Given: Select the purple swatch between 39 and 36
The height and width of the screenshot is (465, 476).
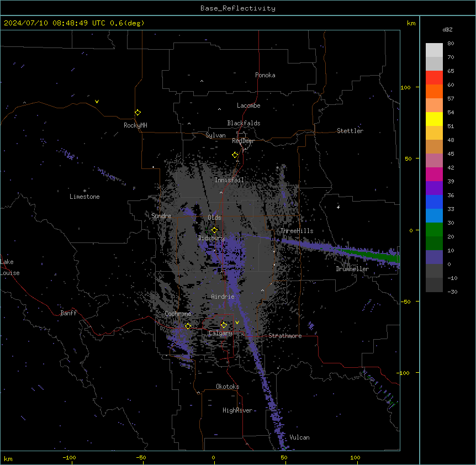Looking at the screenshot, I should [434, 188].
